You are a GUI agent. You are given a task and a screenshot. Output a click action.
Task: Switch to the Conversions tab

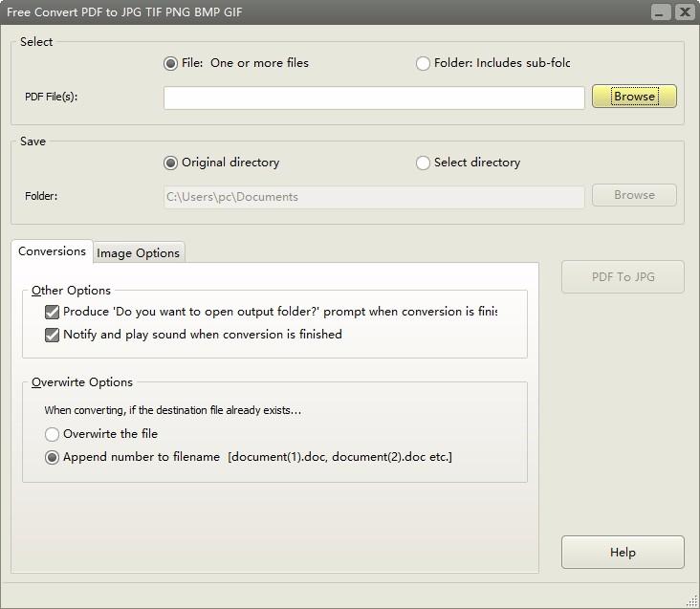52,251
